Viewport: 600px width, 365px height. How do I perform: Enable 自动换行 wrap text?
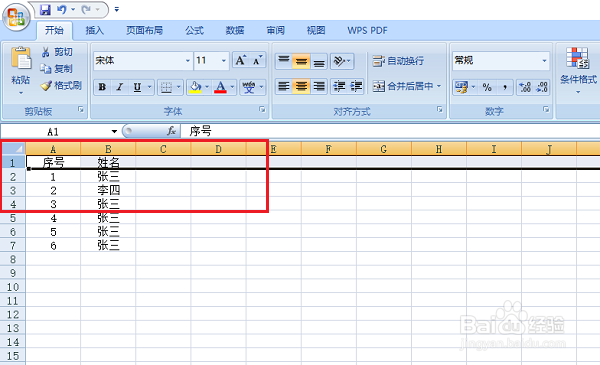[398, 61]
